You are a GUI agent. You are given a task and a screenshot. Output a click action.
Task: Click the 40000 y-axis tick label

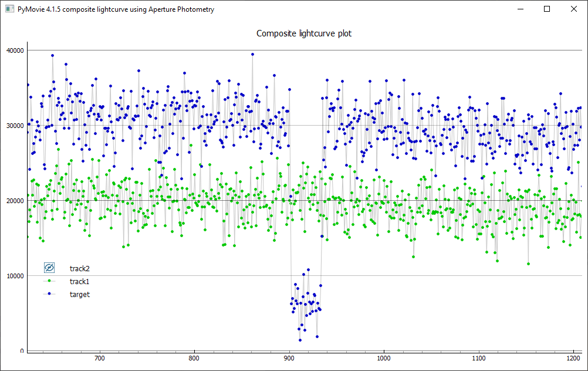pyautogui.click(x=15, y=50)
